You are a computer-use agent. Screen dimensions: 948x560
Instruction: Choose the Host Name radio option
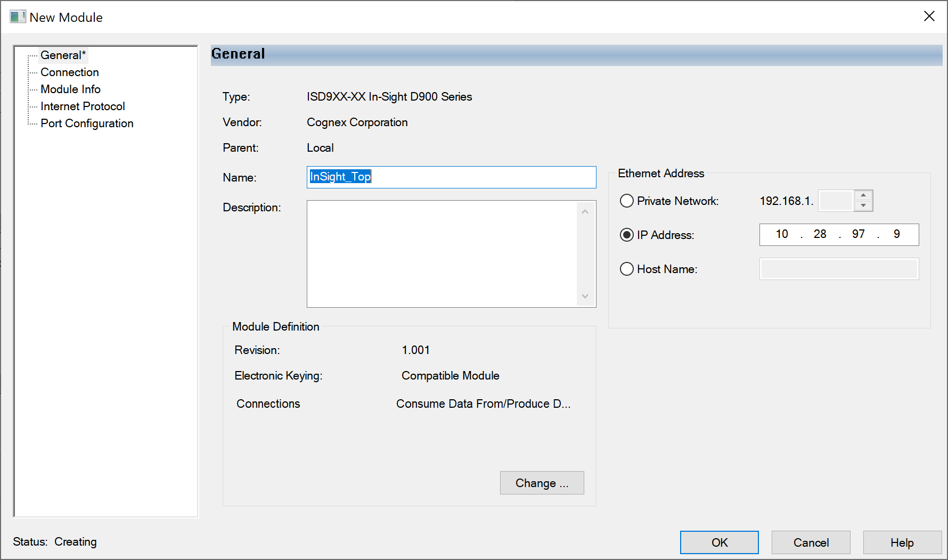click(627, 269)
